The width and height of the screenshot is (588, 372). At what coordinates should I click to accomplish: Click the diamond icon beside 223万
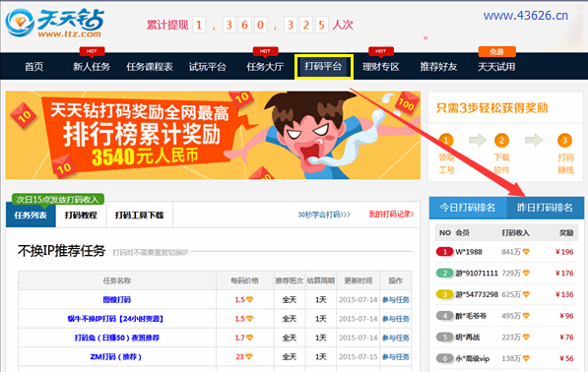[x=526, y=338]
